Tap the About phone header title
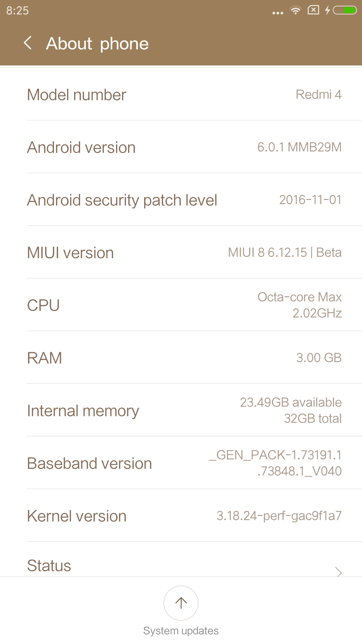 click(x=97, y=44)
